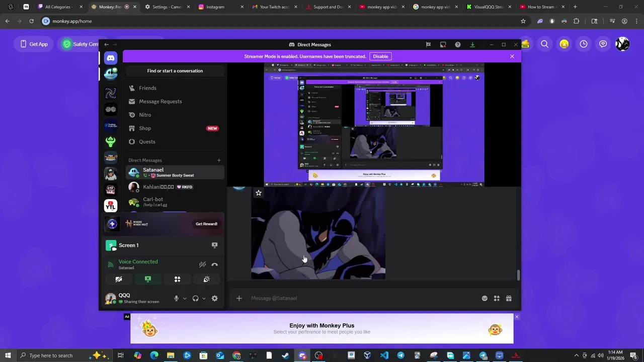Open the Kahlani direct message

[x=175, y=187]
